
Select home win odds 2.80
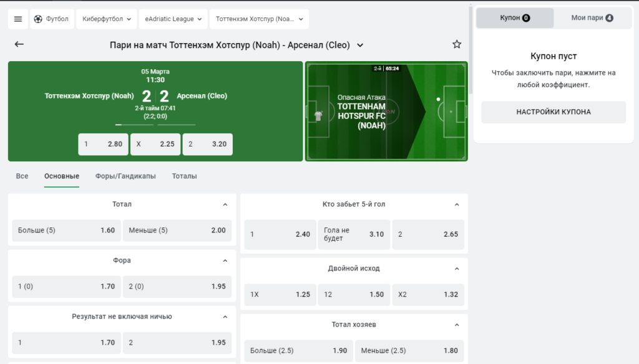point(103,144)
